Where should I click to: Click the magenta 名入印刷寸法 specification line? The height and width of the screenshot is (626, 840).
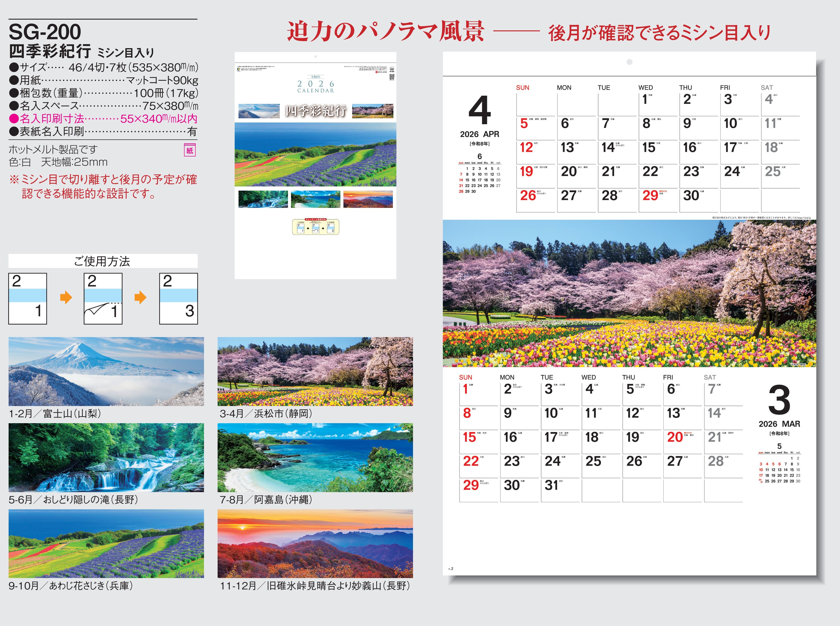[x=103, y=119]
